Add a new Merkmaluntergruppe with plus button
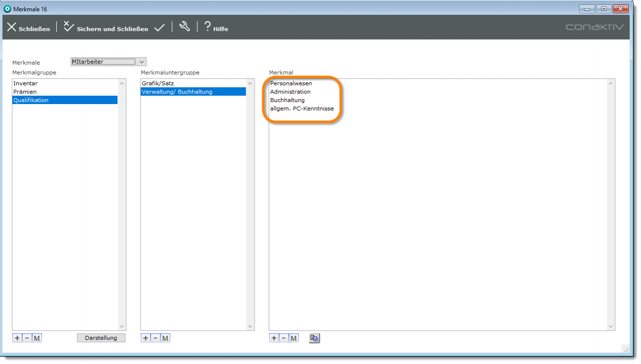Viewport: 641px width, 364px height. coord(146,338)
